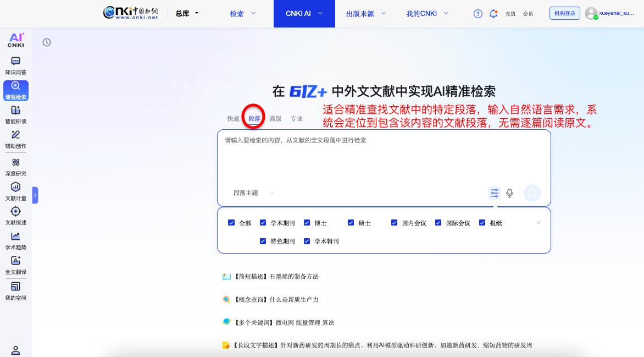Uncheck the 博士 checkbox
The width and height of the screenshot is (644, 357).
(x=307, y=223)
